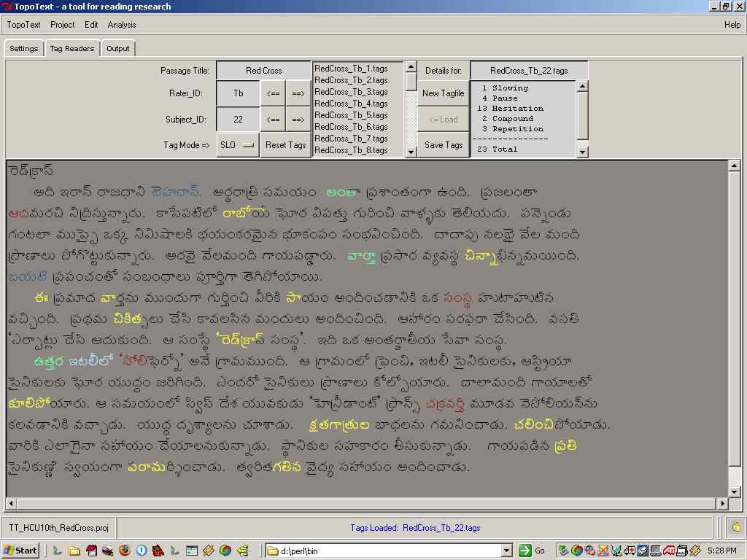The image size is (747, 560).
Task: Open the Project menu
Action: pyautogui.click(x=63, y=25)
